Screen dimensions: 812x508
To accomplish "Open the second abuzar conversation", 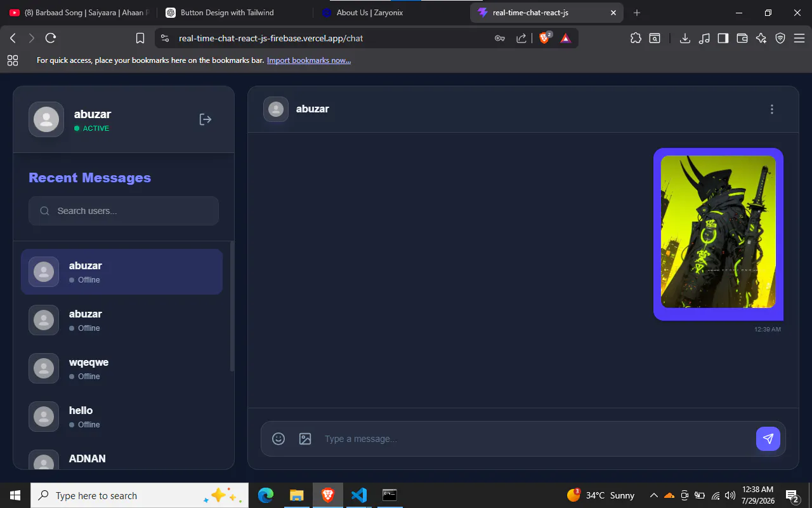I will (x=122, y=320).
